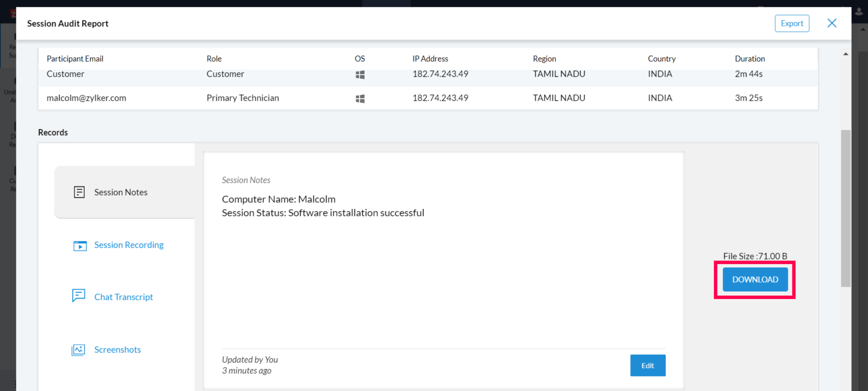868x391 pixels.
Task: Select the Screenshots tab label
Action: pyautogui.click(x=117, y=350)
